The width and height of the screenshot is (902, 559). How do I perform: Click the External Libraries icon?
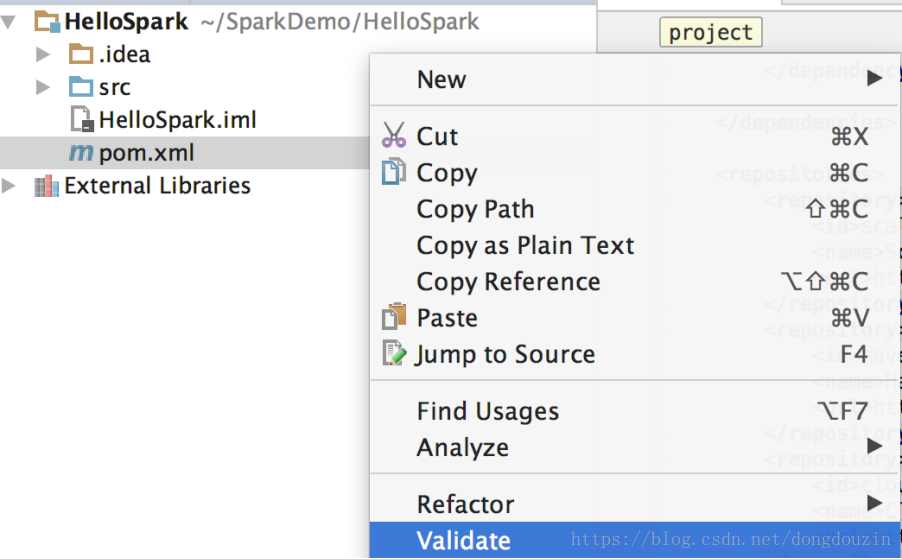tap(47, 186)
